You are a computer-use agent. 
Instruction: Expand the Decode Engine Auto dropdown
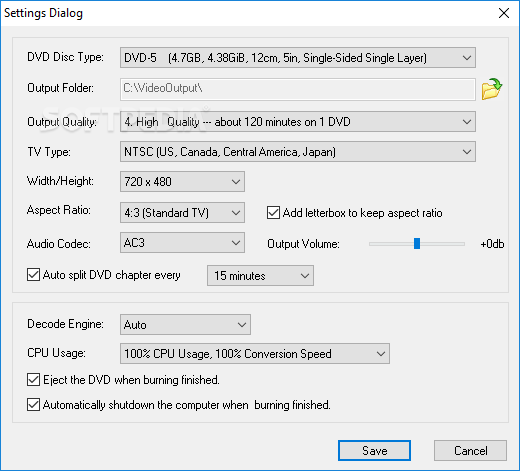tap(185, 324)
